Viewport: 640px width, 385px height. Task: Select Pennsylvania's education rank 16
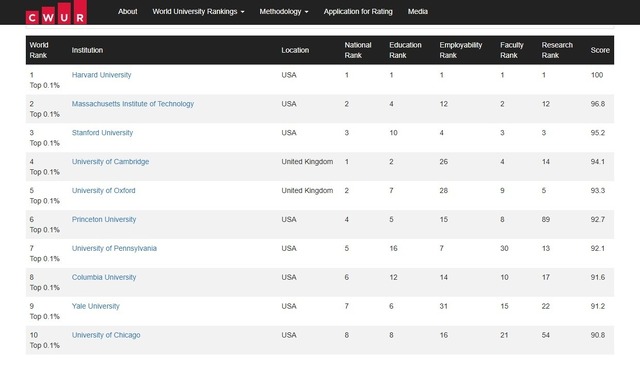click(393, 249)
